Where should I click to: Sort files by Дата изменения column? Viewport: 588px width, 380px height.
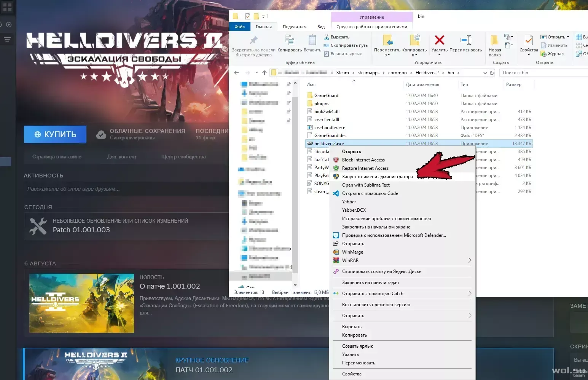422,85
